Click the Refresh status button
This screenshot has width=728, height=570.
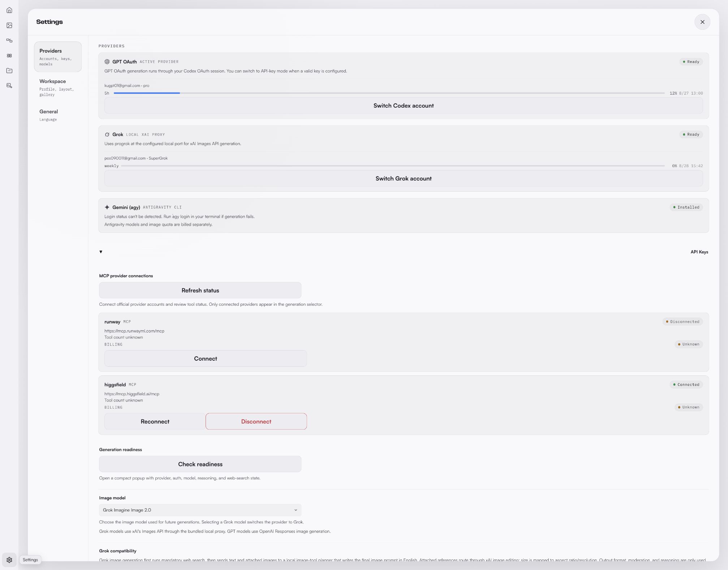tap(200, 291)
